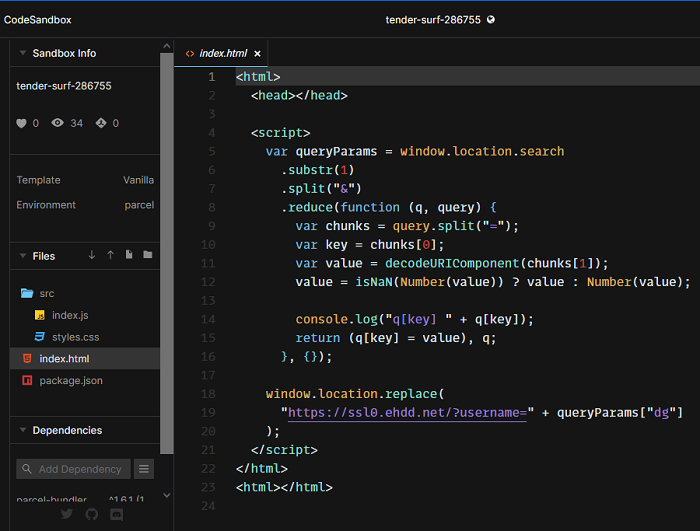This screenshot has width=700, height=531.
Task: Collapse the Dependencies section
Action: (x=22, y=430)
